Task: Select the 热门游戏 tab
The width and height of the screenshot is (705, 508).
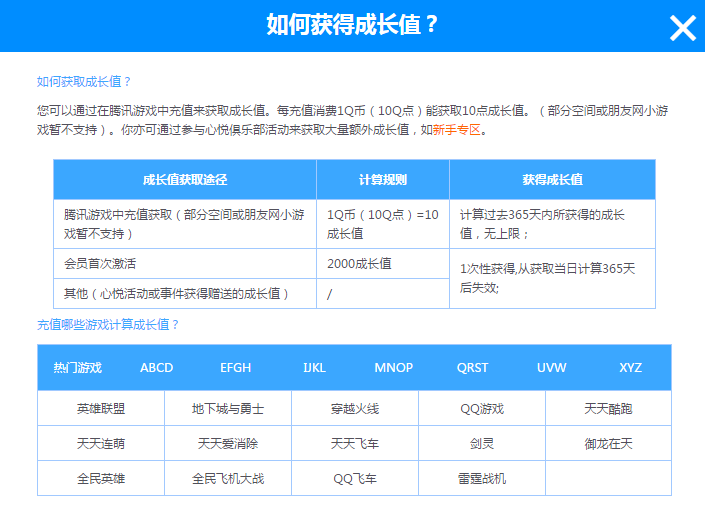Action: coord(77,368)
